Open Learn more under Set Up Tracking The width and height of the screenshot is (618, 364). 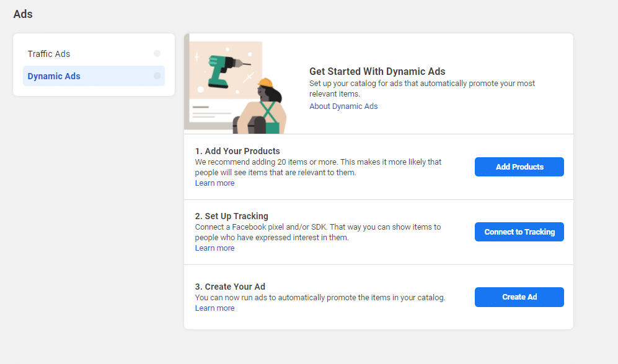[x=214, y=248]
